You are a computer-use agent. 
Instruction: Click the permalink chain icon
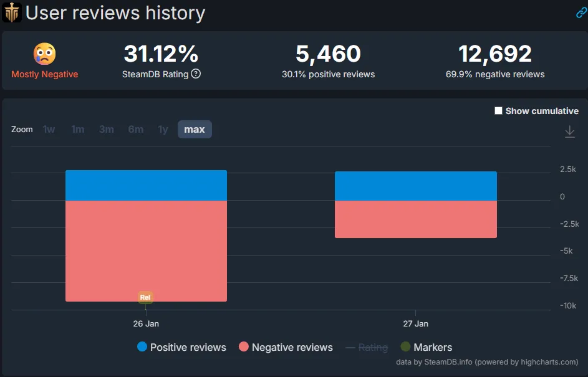point(581,13)
